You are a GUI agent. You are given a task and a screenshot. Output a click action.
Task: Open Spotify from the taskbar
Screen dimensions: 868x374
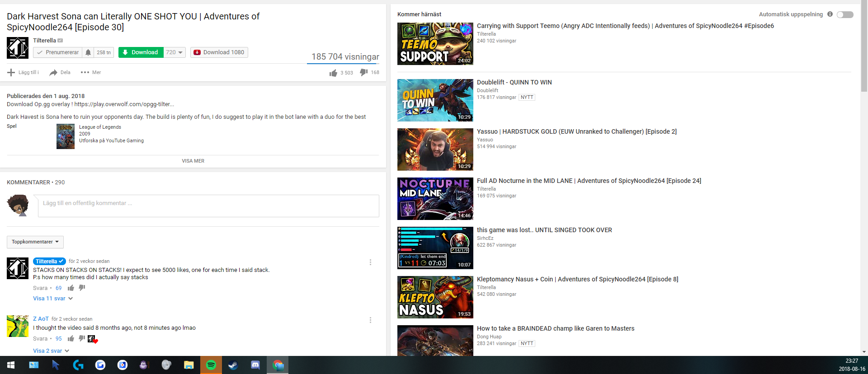211,365
